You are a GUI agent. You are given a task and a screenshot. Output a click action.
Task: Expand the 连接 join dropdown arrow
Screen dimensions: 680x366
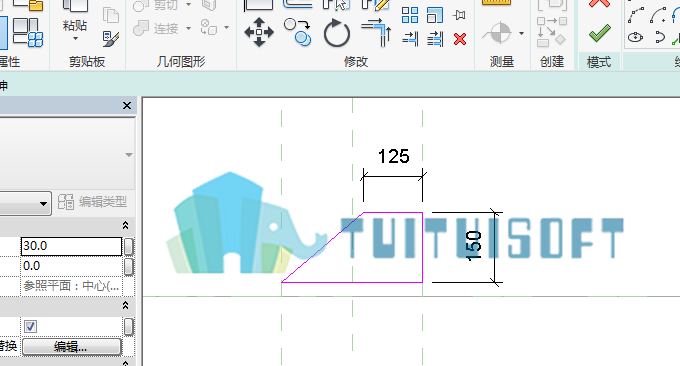pos(188,29)
